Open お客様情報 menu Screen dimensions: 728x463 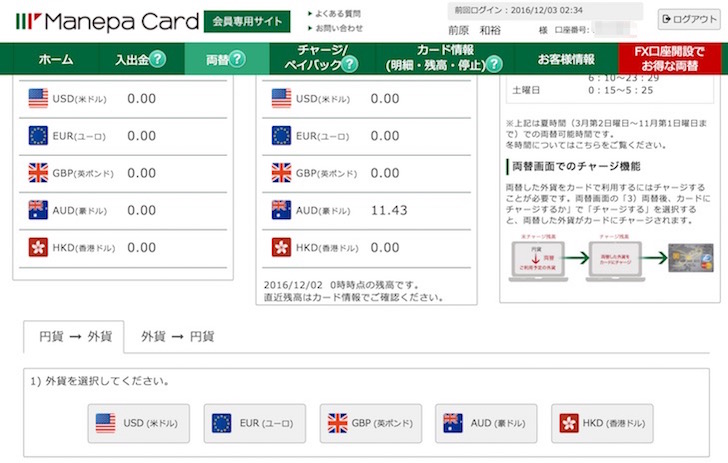coord(566,59)
